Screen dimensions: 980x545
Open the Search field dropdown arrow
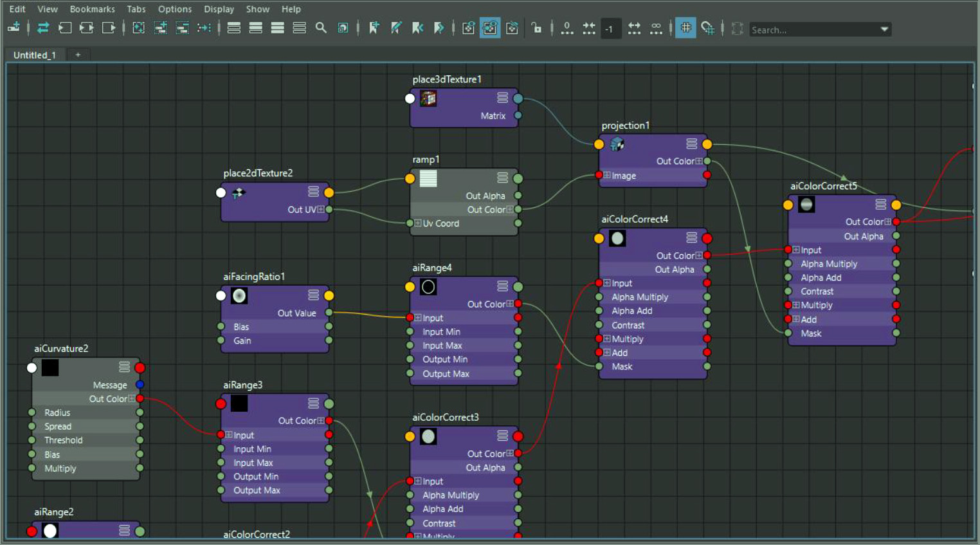tap(884, 29)
